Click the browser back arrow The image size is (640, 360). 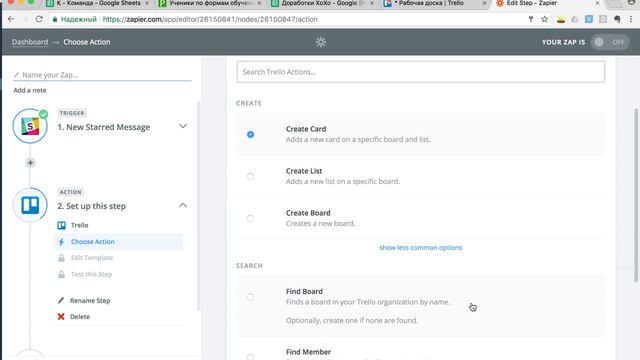[x=11, y=19]
